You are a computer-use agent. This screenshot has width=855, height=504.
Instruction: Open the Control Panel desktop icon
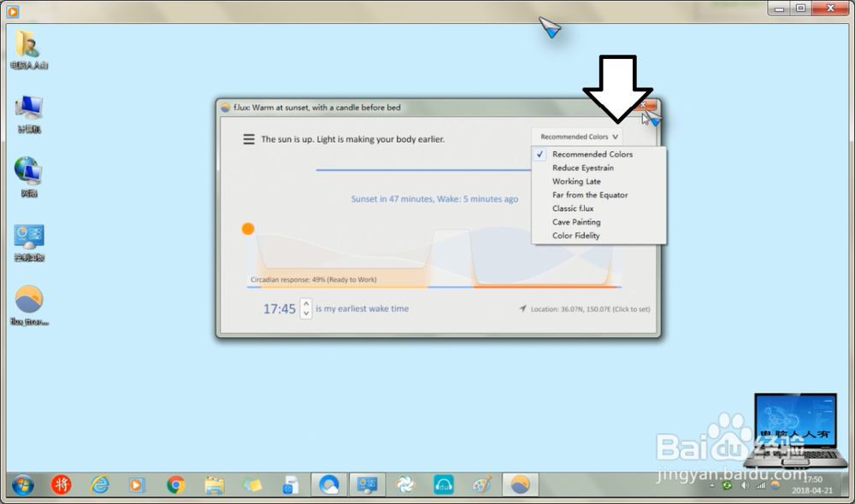29,243
